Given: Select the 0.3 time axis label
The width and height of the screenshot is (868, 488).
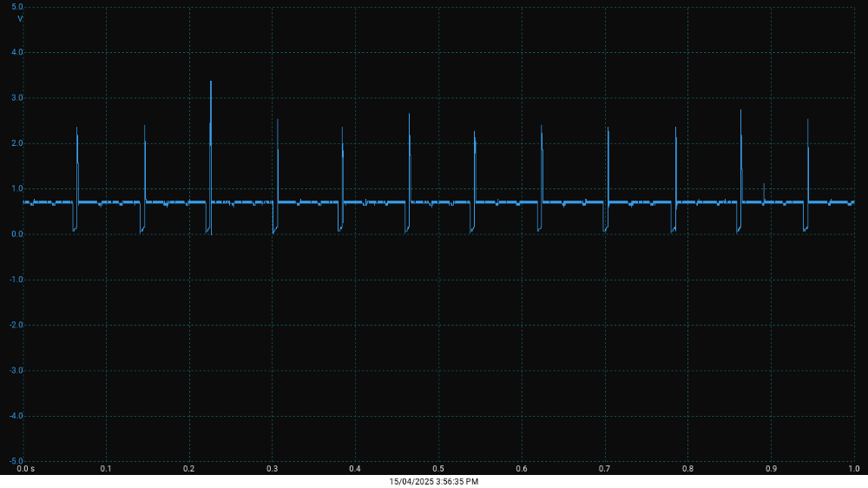Looking at the screenshot, I should [272, 469].
